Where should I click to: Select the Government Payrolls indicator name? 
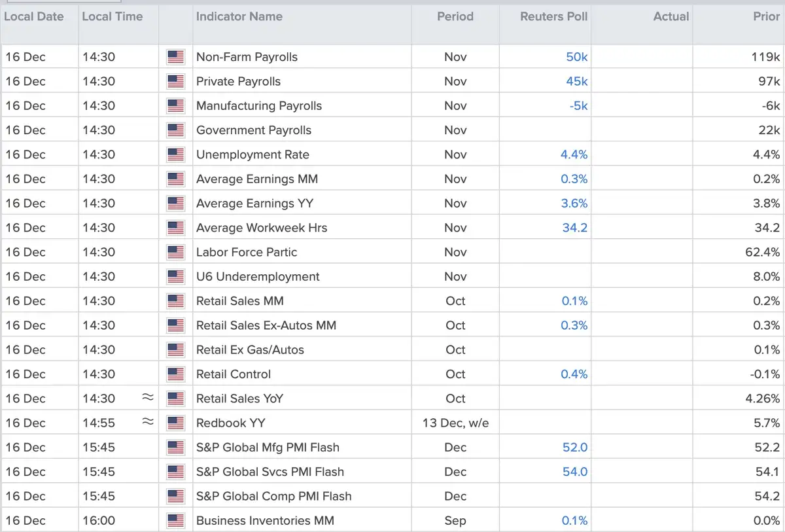tap(254, 130)
